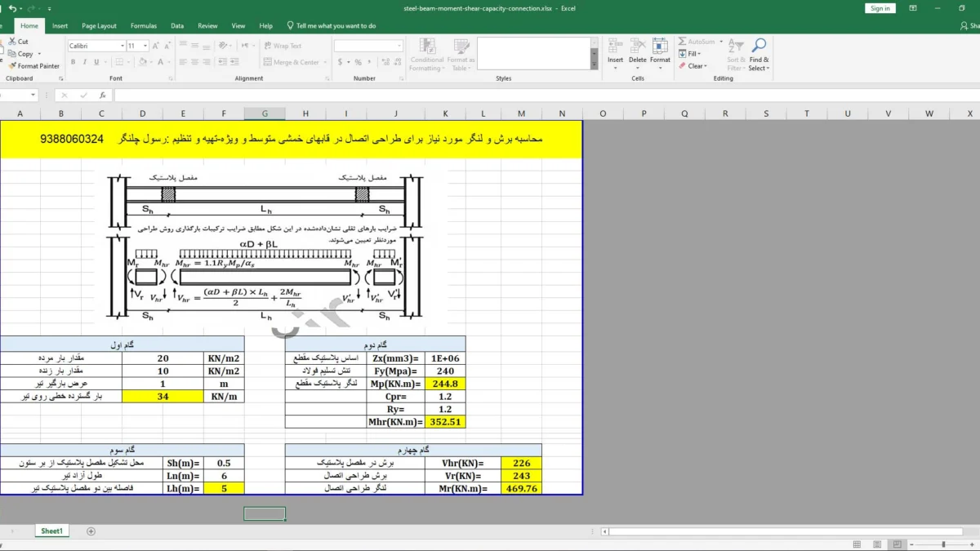This screenshot has height=551, width=980.
Task: Open the Formulas tab
Action: pos(144,26)
